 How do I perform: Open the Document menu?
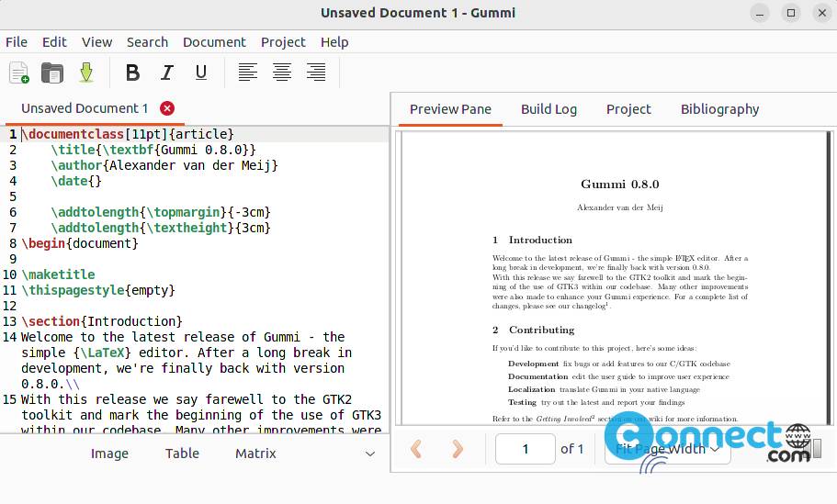pos(214,42)
